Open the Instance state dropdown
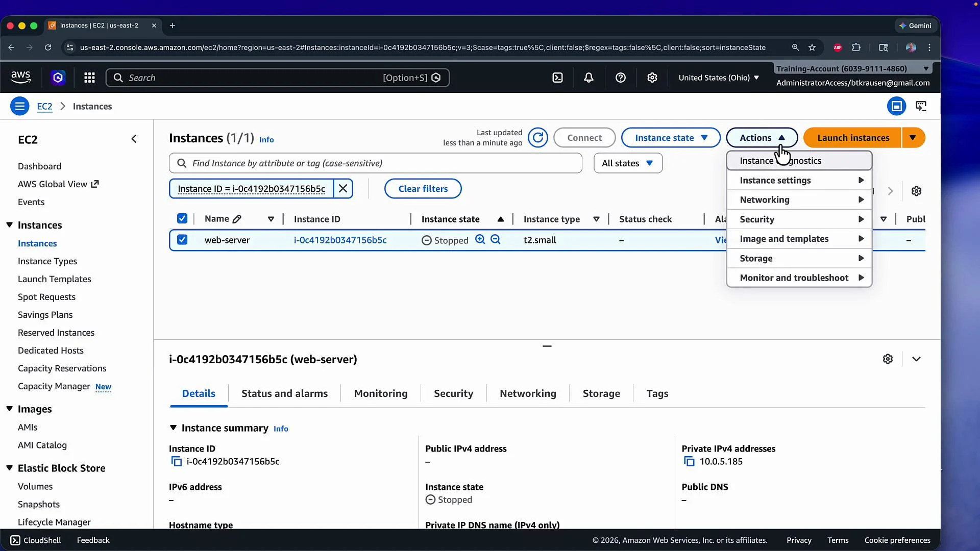The height and width of the screenshot is (551, 980). [671, 138]
